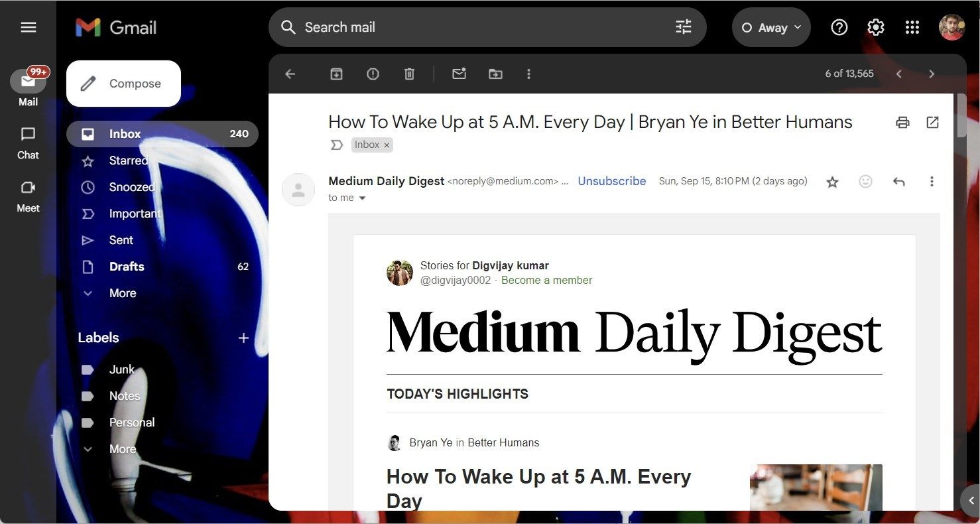
Task: Open the Settings gear icon
Action: [x=876, y=27]
